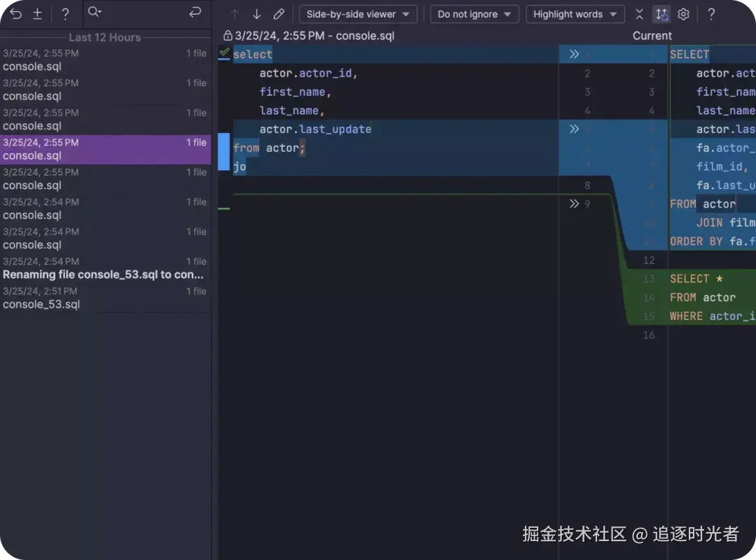Click the inspection checkmark by the select line

224,52
